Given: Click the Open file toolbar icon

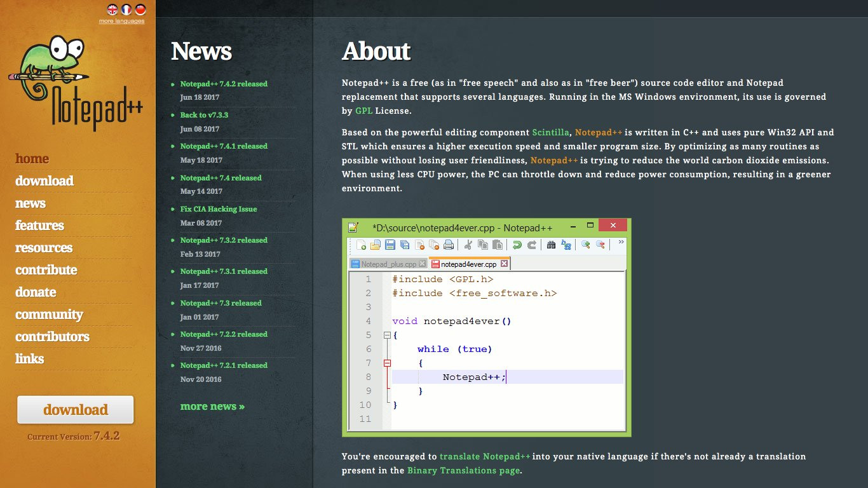Looking at the screenshot, I should coord(376,245).
